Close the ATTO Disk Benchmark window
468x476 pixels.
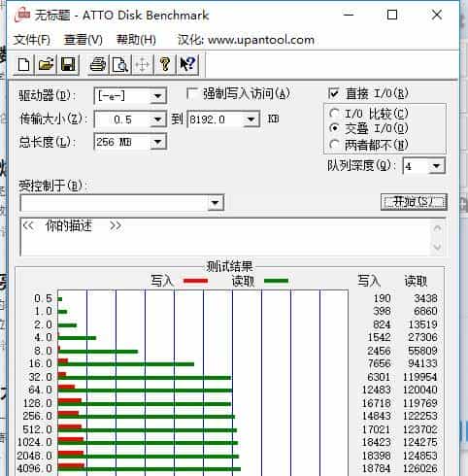[x=437, y=15]
